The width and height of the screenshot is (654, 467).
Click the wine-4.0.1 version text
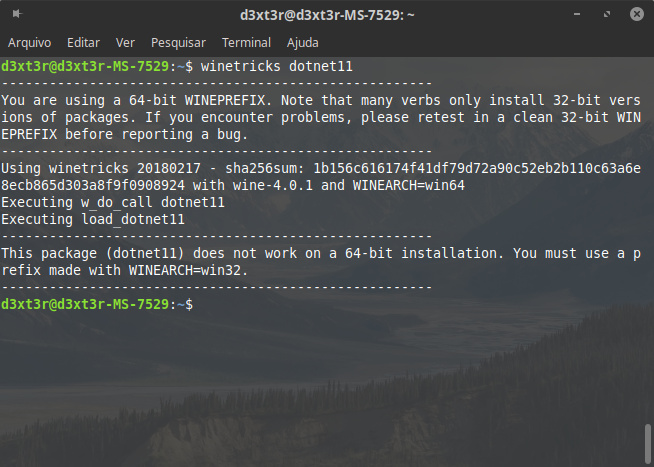pos(275,185)
